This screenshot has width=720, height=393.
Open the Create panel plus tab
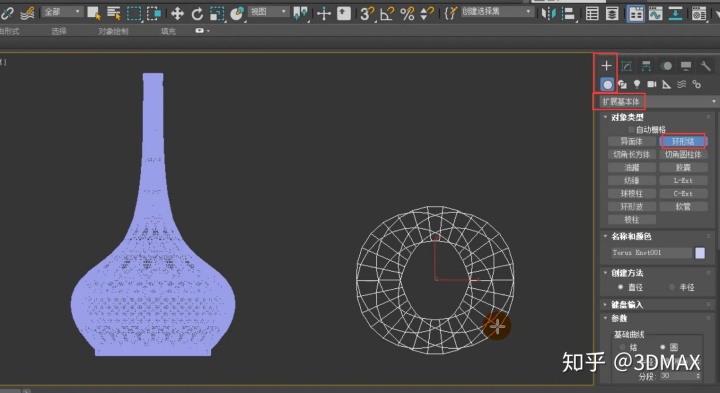[606, 66]
